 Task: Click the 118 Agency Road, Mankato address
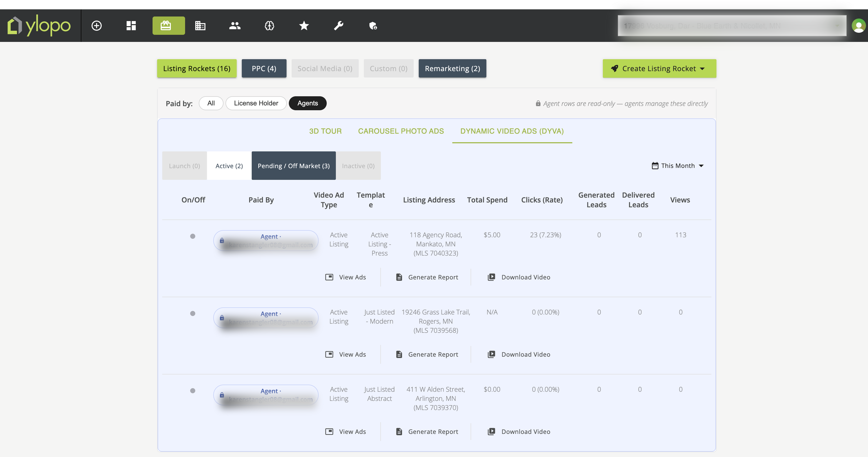tap(436, 244)
